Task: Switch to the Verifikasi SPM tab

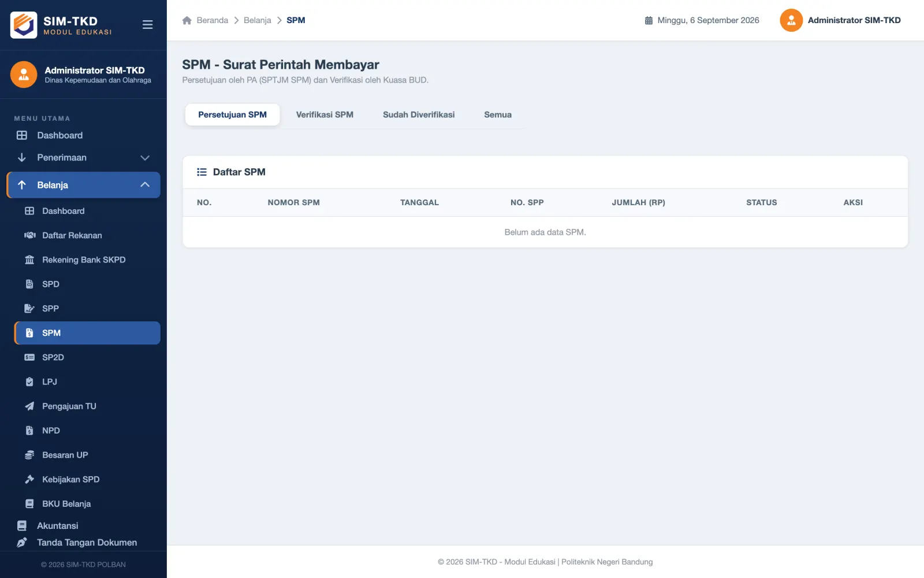Action: (325, 114)
